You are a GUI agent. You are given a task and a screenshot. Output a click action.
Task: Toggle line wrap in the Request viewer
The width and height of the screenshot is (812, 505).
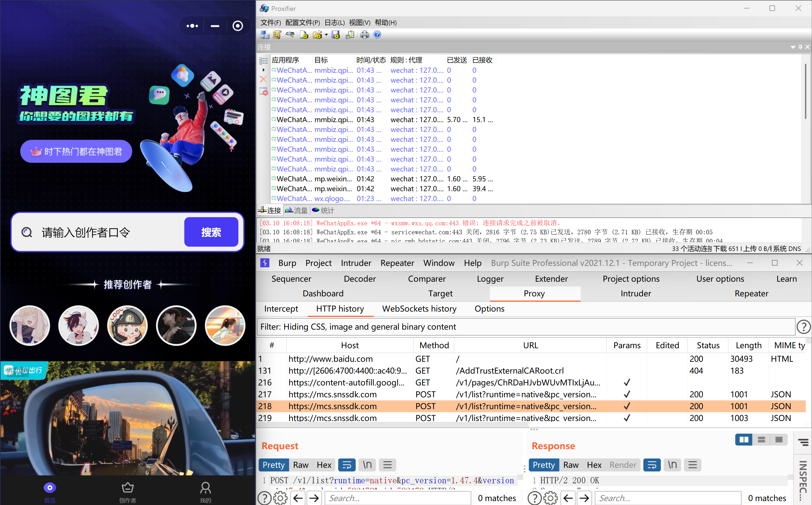pos(347,465)
